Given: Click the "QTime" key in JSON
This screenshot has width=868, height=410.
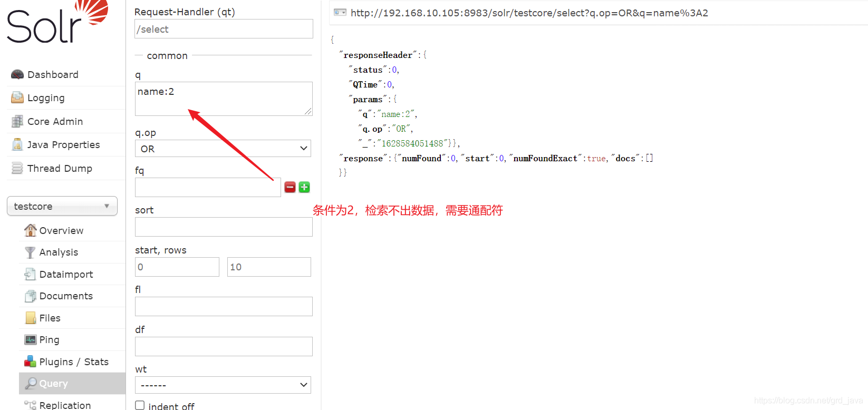Looking at the screenshot, I should tap(365, 85).
